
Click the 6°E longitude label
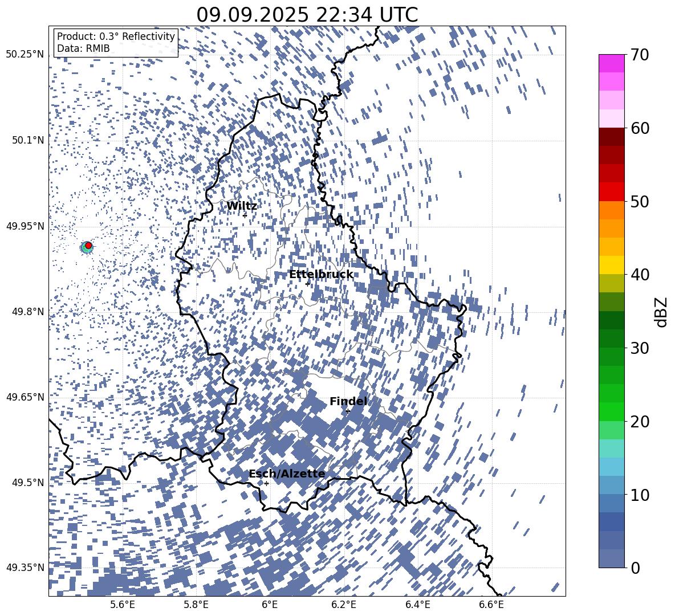point(270,605)
